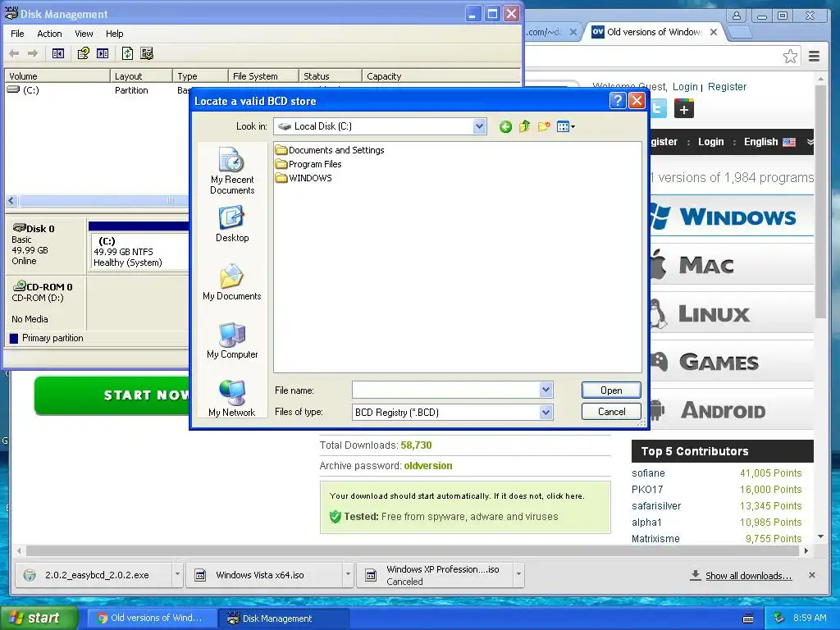This screenshot has width=840, height=630.
Task: Open Chrome hamburger menu
Action: (815, 57)
